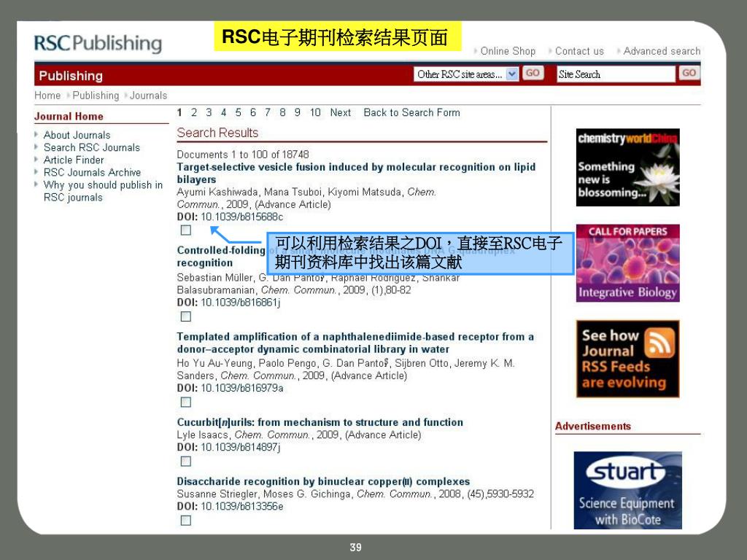Open Templated amplification of naphthalenediimide article
This screenshot has width=747, height=560.
[x=355, y=343]
